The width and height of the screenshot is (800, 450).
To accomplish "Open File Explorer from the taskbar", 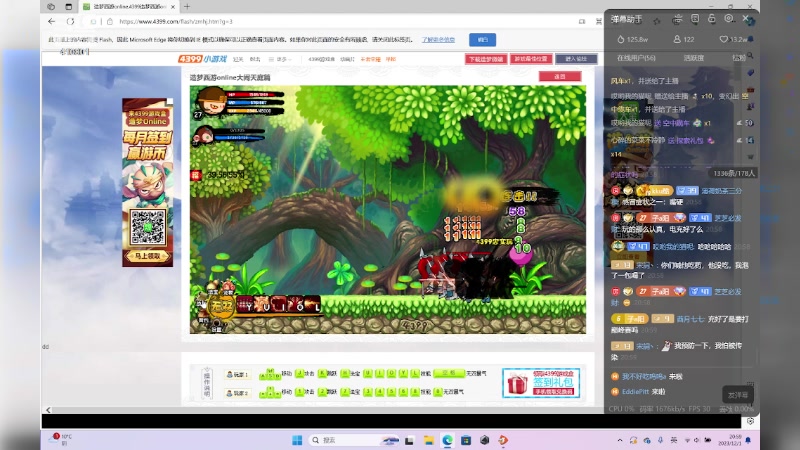I will point(429,440).
